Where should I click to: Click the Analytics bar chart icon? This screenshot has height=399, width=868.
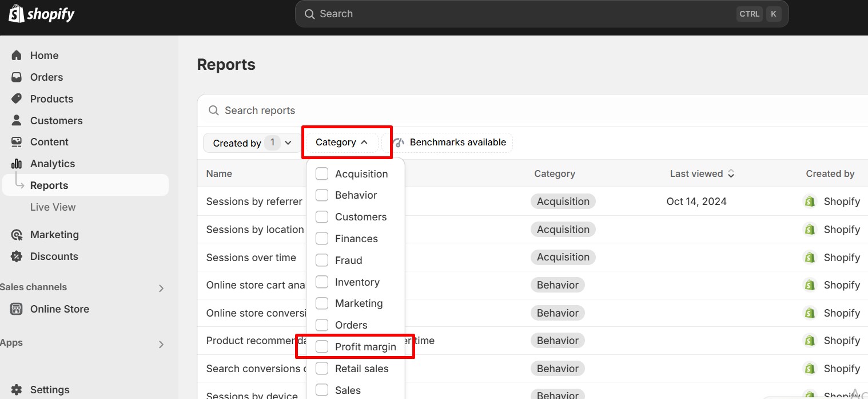pos(17,164)
